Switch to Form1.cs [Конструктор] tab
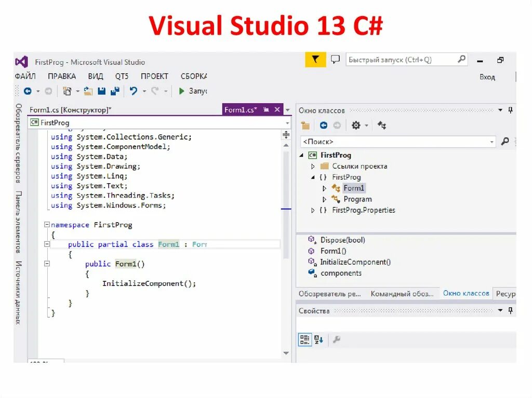The width and height of the screenshot is (532, 398). pos(70,110)
